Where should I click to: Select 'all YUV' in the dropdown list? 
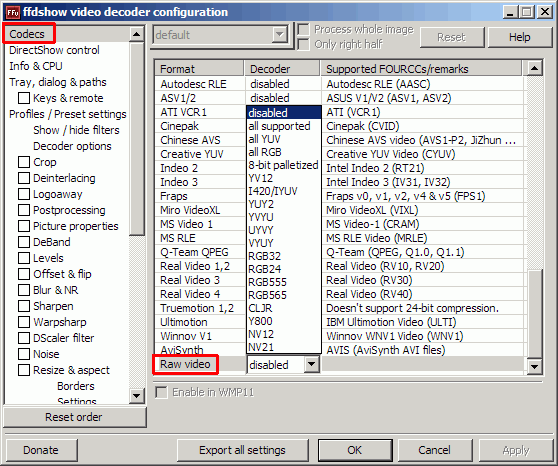284,139
